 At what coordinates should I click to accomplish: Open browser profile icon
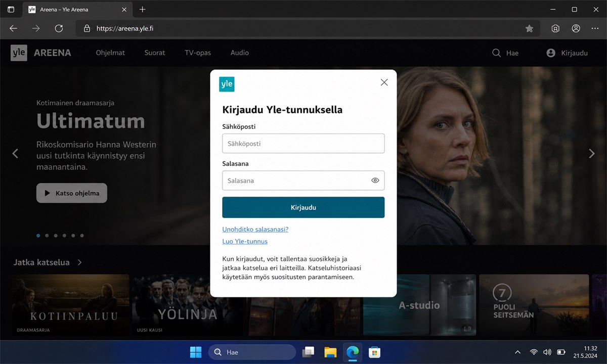click(x=576, y=28)
